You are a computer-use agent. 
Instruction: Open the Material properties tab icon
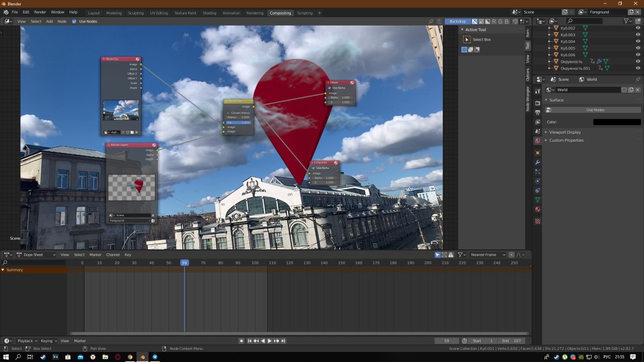pos(537,209)
